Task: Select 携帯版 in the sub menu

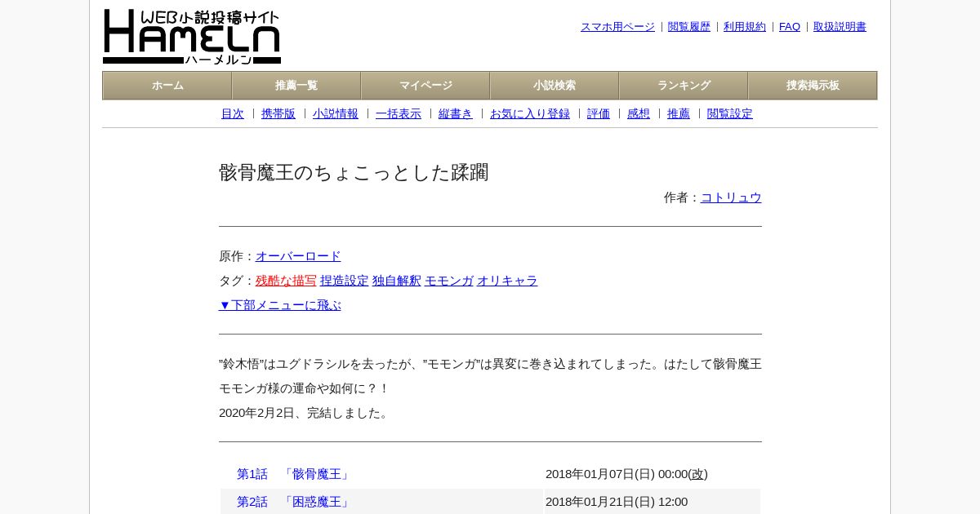Action: (x=278, y=114)
